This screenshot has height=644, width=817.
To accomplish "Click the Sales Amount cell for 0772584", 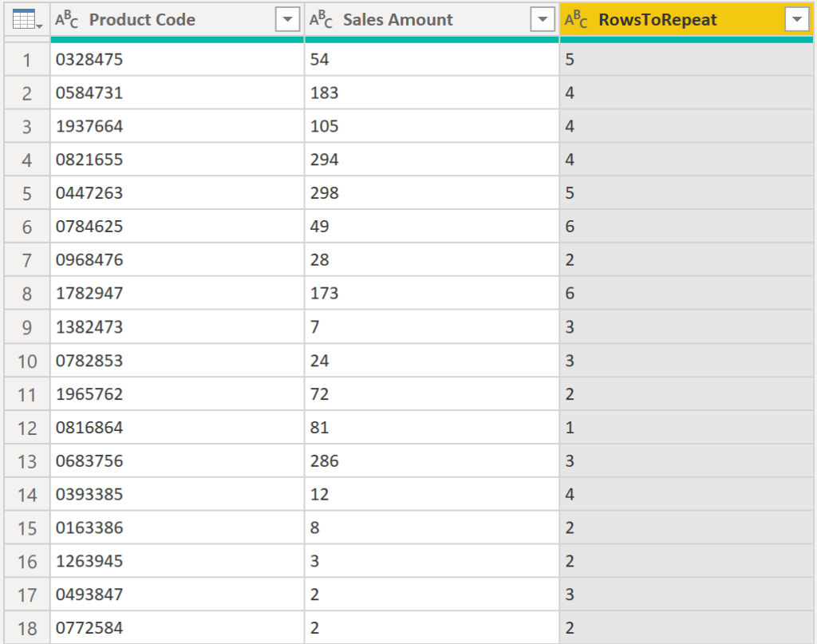I will click(432, 627).
